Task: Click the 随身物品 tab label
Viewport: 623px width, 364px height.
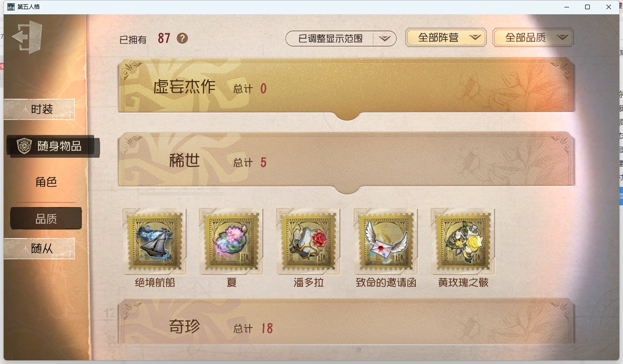Action: click(x=60, y=146)
